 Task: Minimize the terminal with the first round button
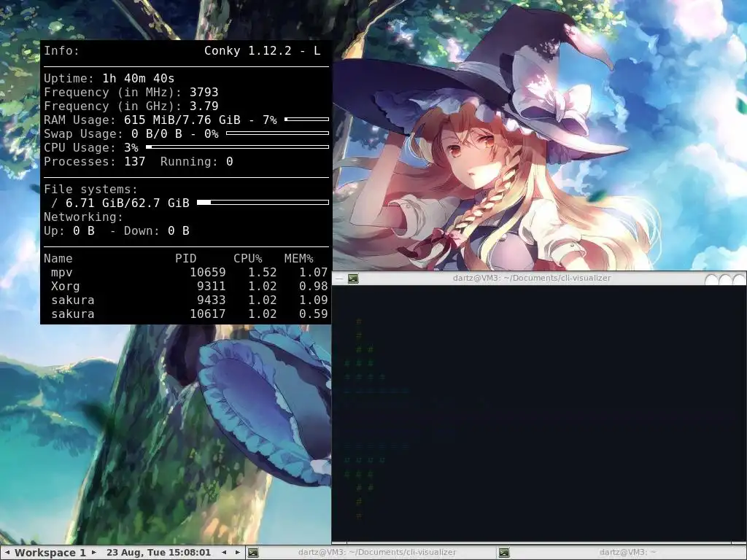coord(712,279)
